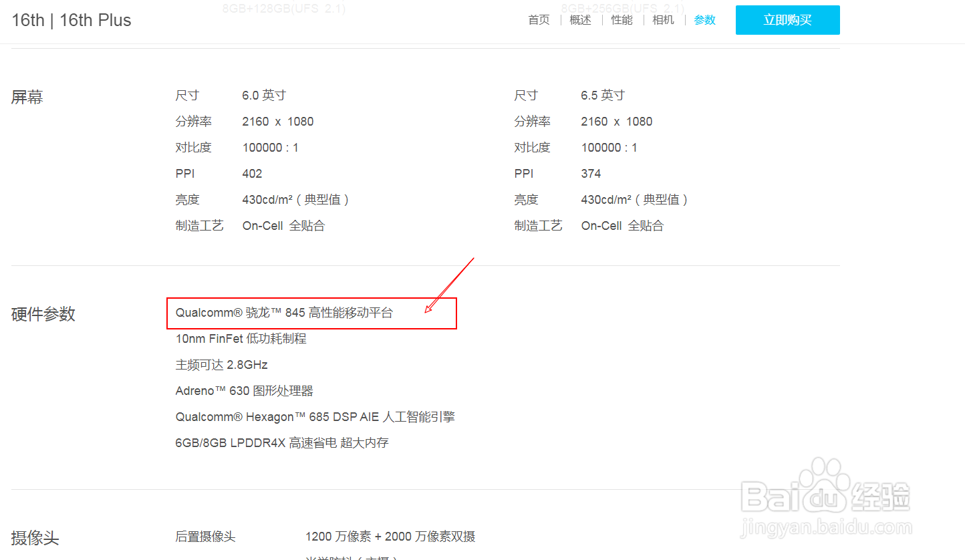Click the Hexagon 685 DSP AIE line
This screenshot has height=560, width=965.
[x=315, y=417]
